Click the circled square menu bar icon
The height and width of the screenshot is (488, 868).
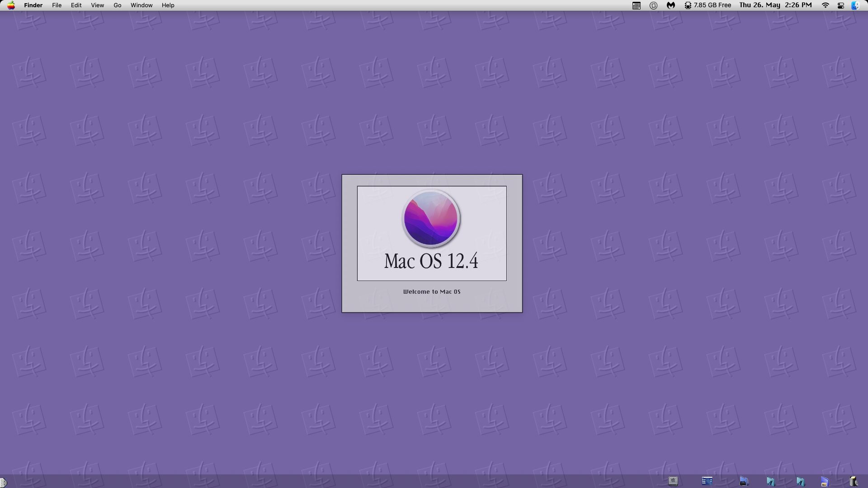(653, 5)
